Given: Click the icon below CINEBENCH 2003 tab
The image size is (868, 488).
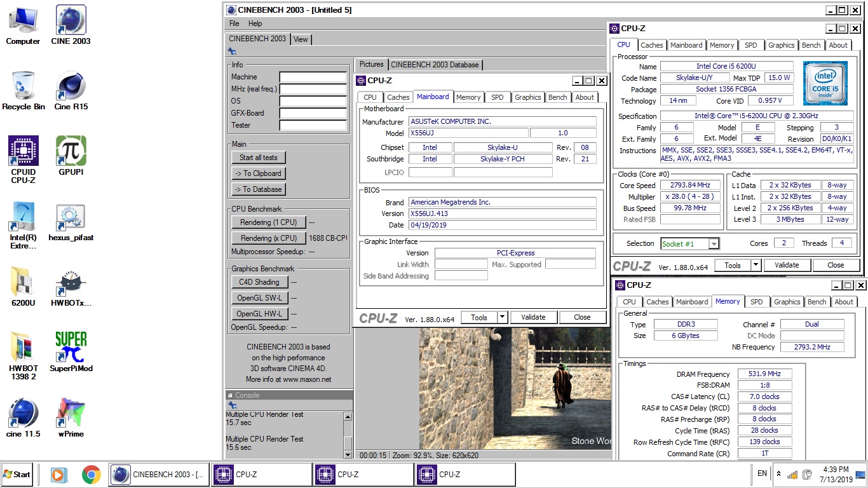Looking at the screenshot, I should [x=233, y=51].
